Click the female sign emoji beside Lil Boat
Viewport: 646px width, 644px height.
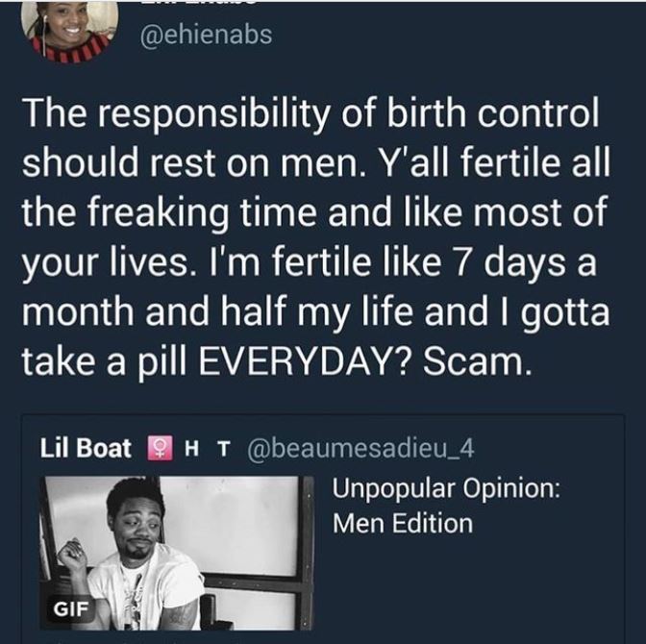(157, 447)
